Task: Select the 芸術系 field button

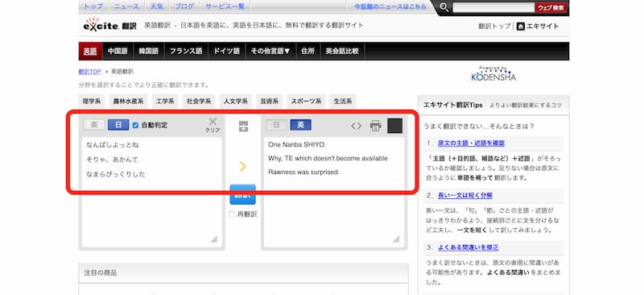Action: 269,102
